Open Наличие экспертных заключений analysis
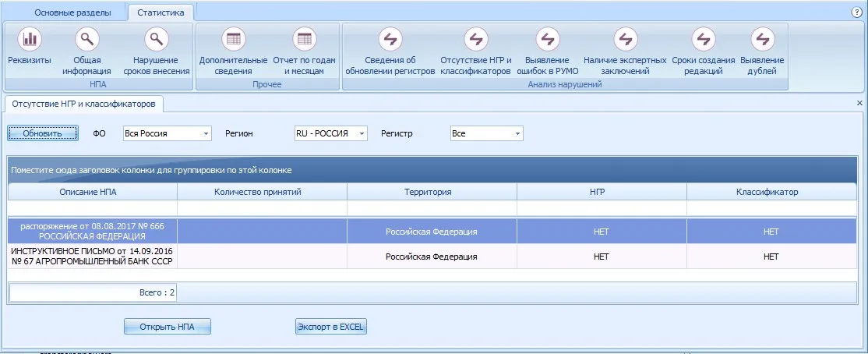This screenshot has height=354, width=868. click(625, 51)
